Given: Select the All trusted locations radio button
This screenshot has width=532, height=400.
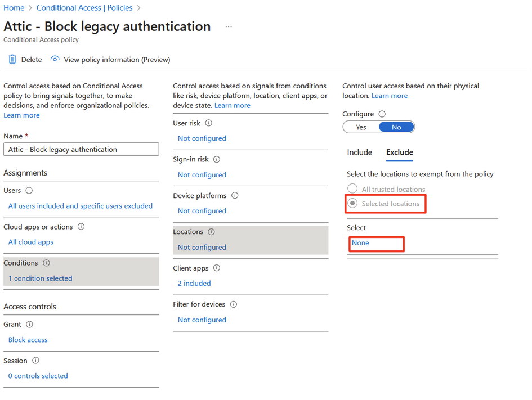Looking at the screenshot, I should [352, 189].
